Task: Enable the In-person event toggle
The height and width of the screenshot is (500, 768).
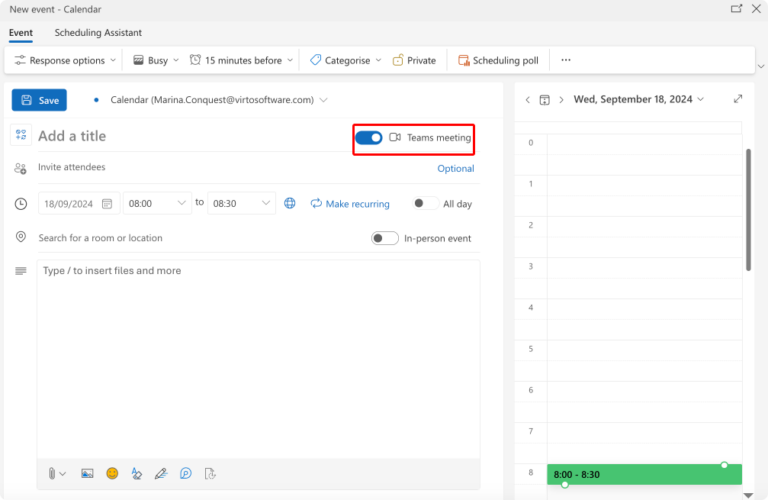Action: pyautogui.click(x=384, y=238)
